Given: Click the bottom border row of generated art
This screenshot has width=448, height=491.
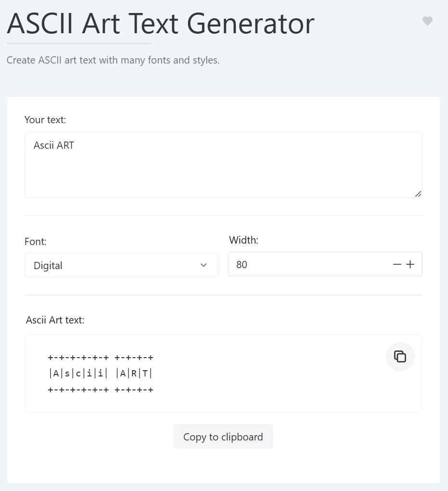Looking at the screenshot, I should 101,389.
